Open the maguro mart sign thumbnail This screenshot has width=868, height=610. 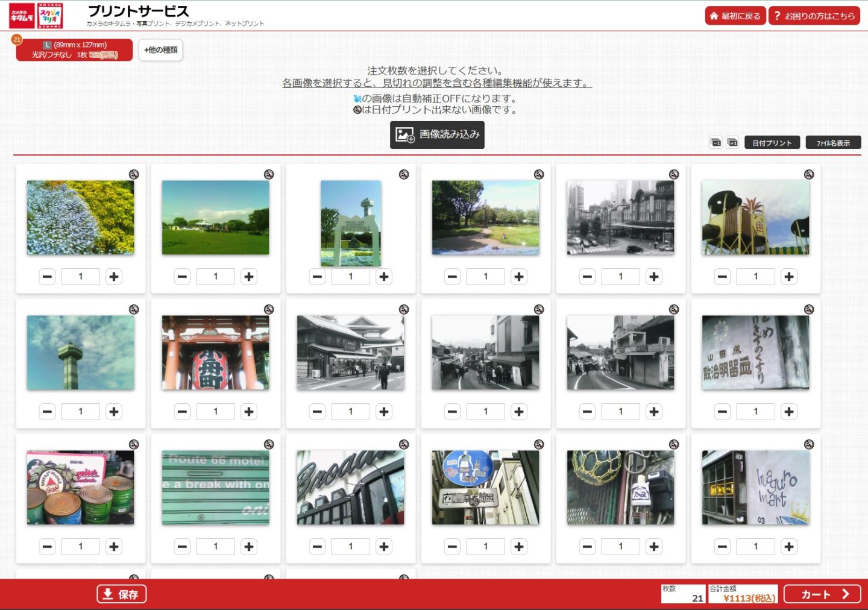coord(755,488)
